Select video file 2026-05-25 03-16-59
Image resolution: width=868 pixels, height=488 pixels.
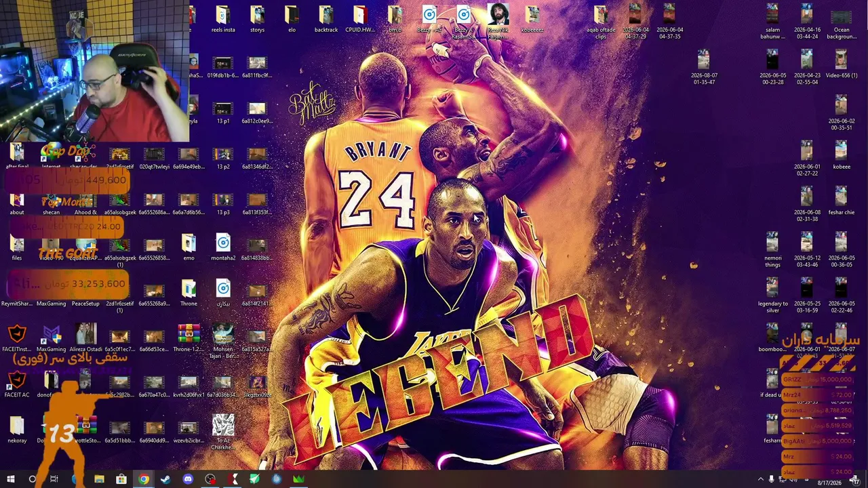pyautogui.click(x=807, y=296)
